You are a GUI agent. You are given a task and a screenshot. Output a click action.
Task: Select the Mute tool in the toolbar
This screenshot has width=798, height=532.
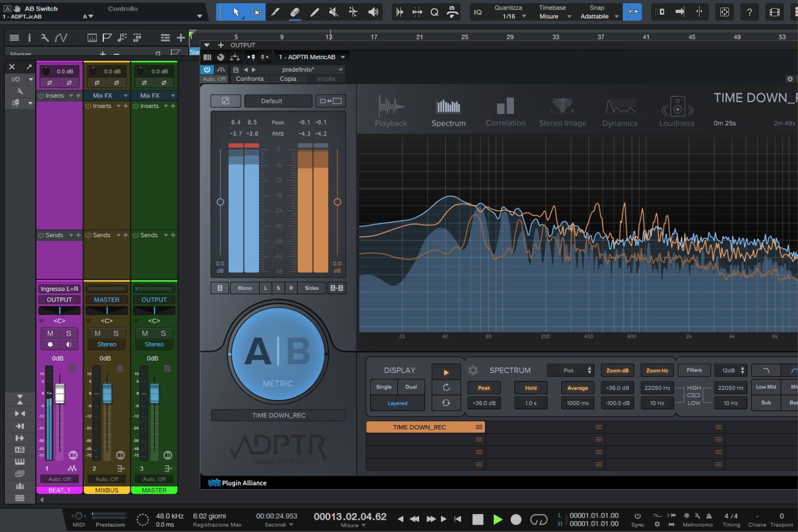tap(333, 12)
